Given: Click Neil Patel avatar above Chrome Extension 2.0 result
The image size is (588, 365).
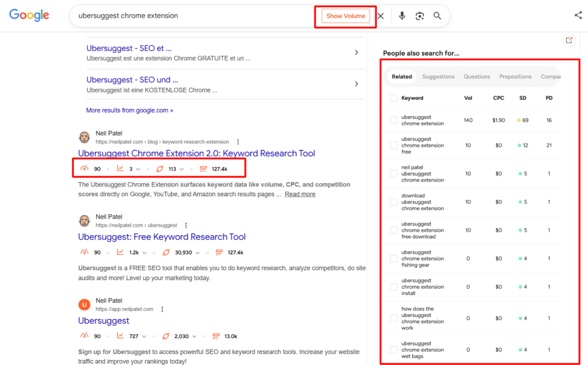Looking at the screenshot, I should (x=84, y=137).
